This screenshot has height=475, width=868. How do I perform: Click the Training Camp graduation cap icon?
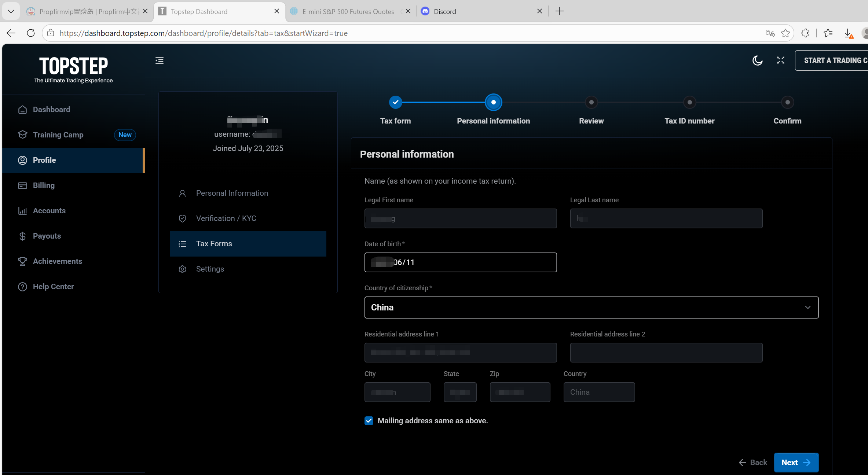[22, 135]
